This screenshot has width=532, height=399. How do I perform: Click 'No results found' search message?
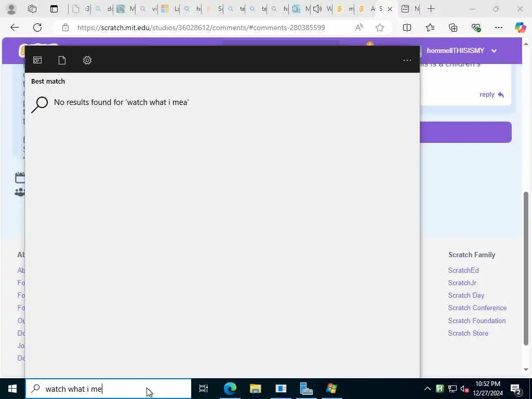[x=121, y=102]
